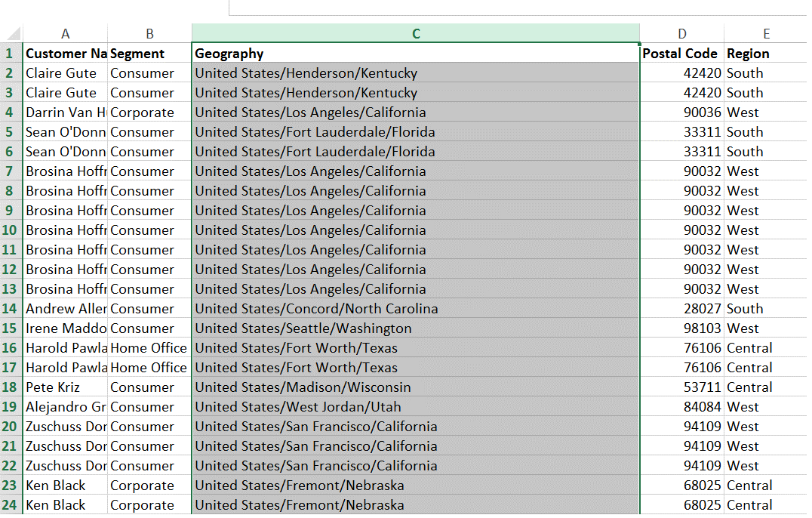This screenshot has width=812, height=518.
Task: Select column B header
Action: (x=149, y=34)
